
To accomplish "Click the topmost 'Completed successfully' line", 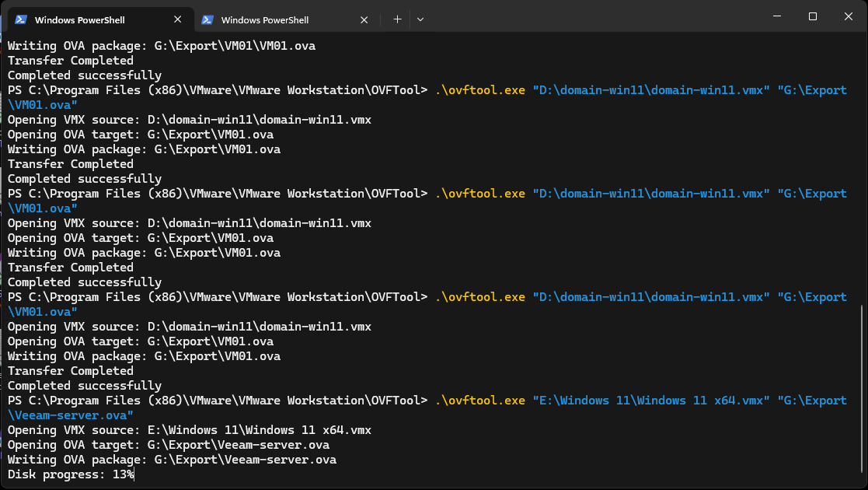I will click(85, 75).
